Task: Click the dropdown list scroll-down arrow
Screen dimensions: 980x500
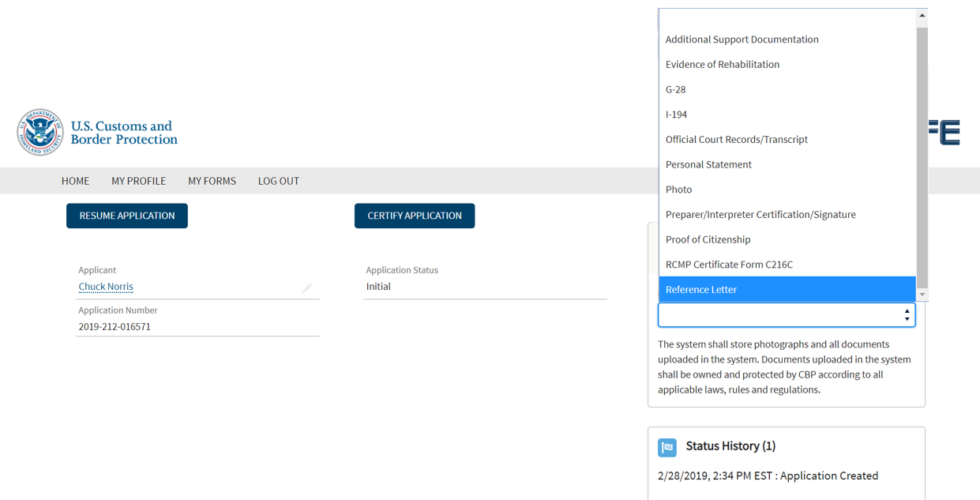Action: [x=922, y=295]
